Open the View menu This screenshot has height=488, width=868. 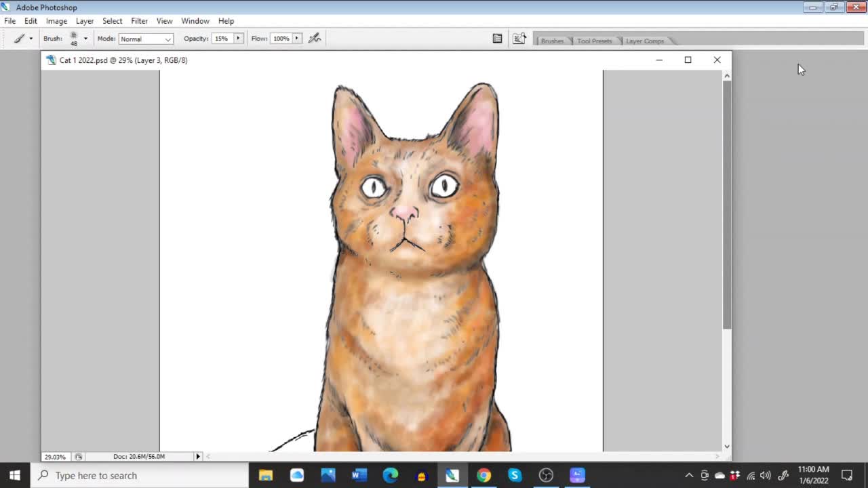(164, 21)
